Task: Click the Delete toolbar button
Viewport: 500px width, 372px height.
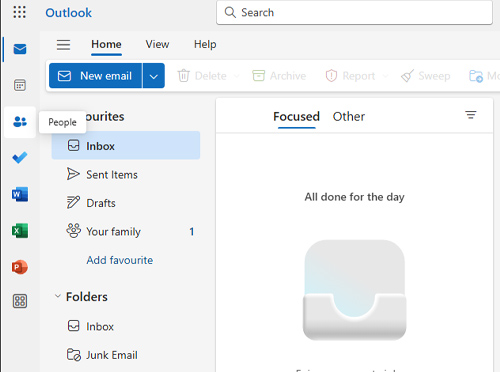Action: point(202,76)
